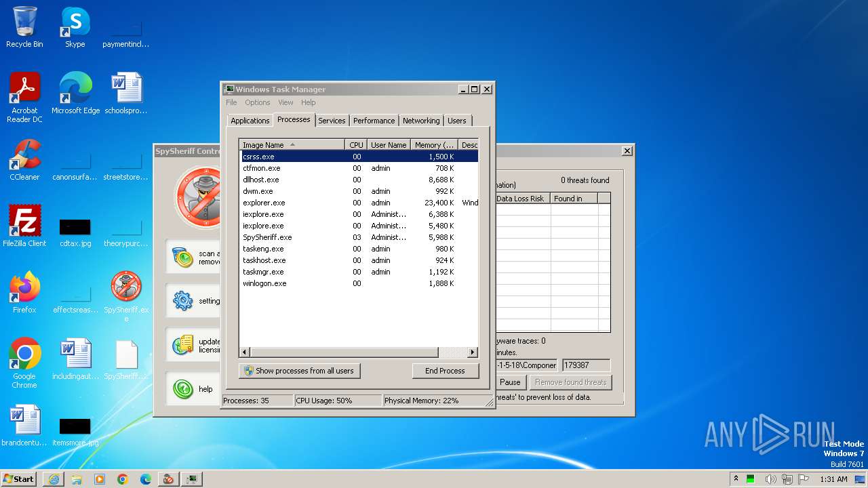Click Show processes from all users
Viewport: 868px width, 488px height.
(x=299, y=371)
